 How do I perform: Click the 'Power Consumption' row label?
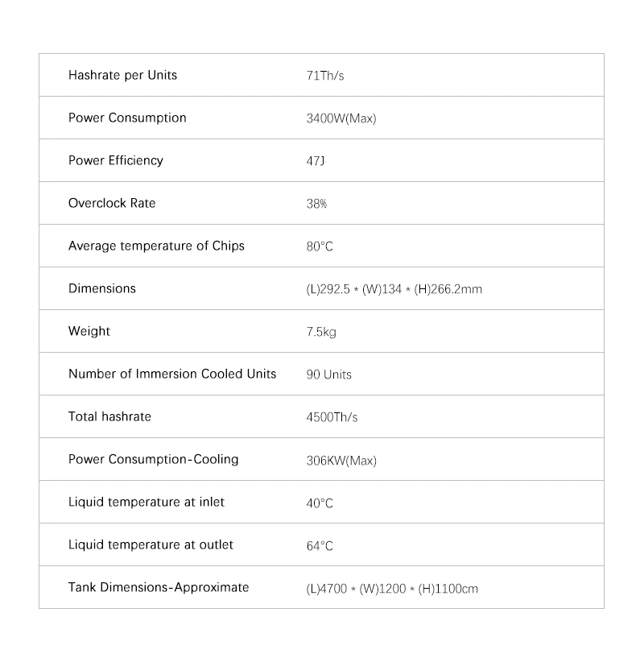coord(127,118)
